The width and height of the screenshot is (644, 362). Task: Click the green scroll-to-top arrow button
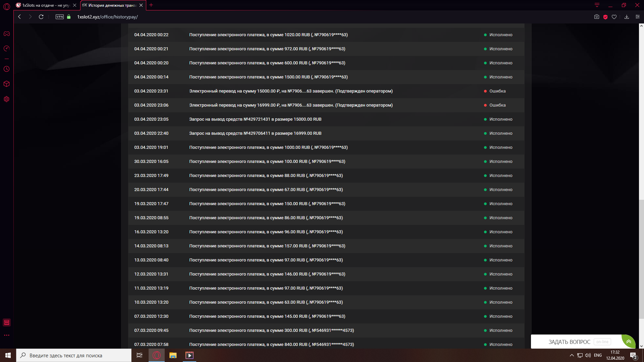(x=629, y=342)
